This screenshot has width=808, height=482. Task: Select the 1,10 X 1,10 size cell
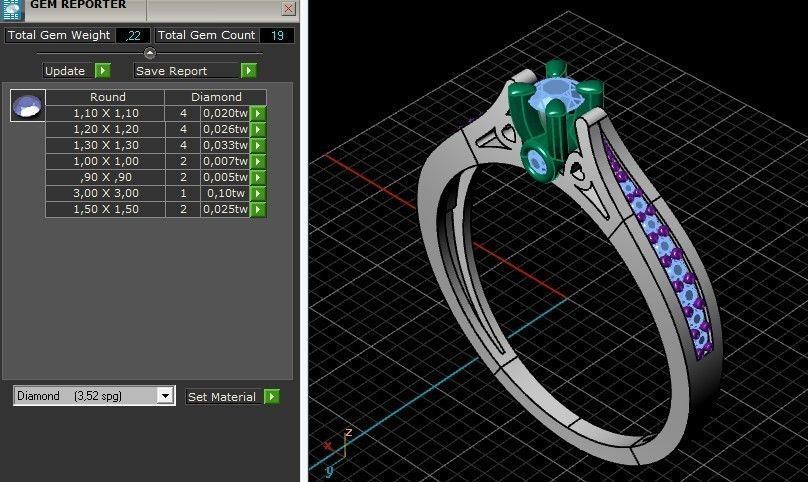(106, 113)
